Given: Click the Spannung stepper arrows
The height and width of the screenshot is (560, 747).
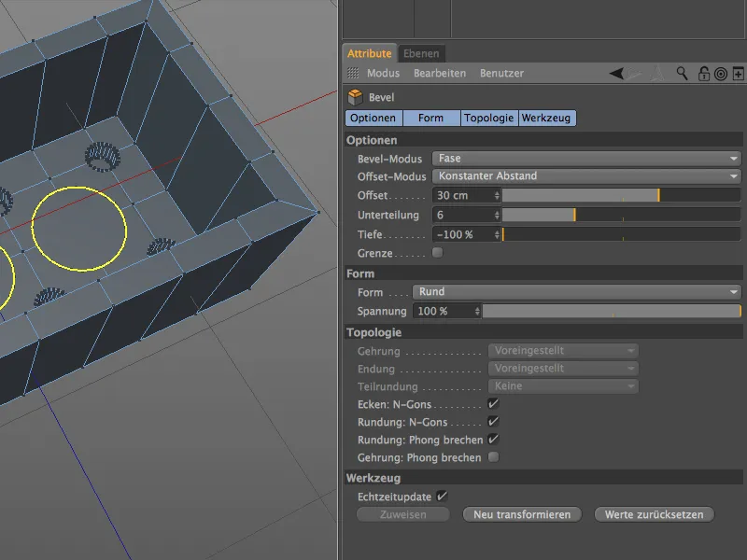Looking at the screenshot, I should click(477, 312).
